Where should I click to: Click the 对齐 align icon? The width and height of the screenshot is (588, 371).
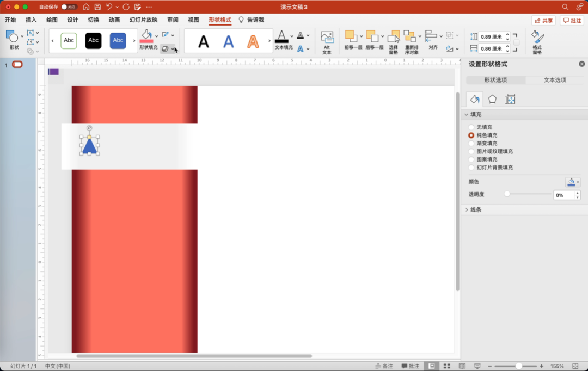(x=431, y=36)
